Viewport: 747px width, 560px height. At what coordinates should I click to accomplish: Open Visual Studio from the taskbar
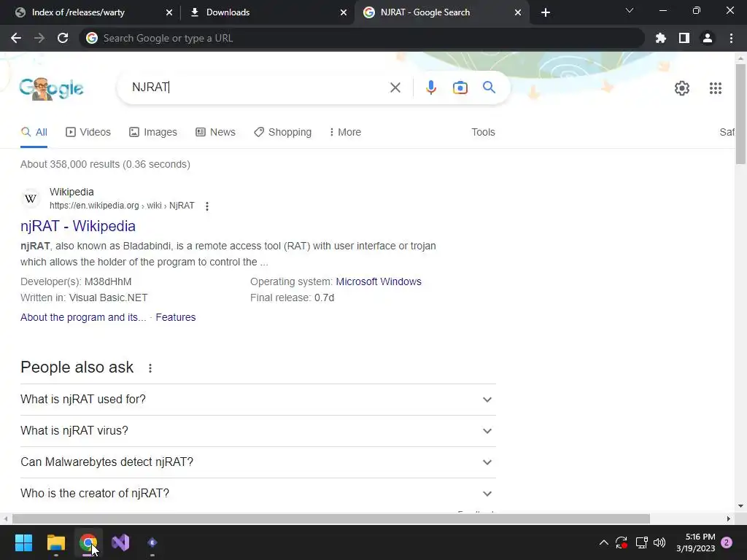(120, 542)
